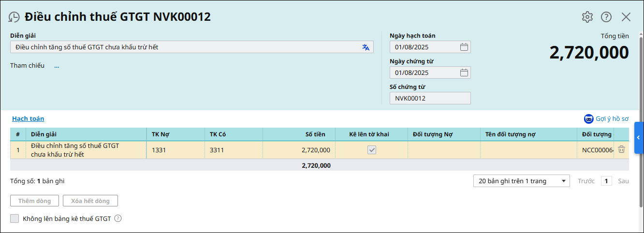Toggle Kê lên tờ khai checkbox in row 1
Image resolution: width=644 pixels, height=233 pixels.
(x=371, y=150)
